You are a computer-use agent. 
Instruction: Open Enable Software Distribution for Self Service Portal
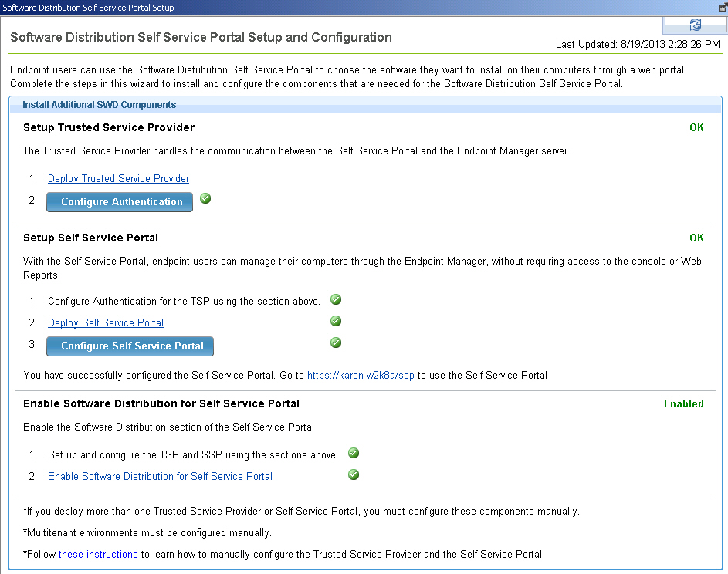click(x=160, y=476)
